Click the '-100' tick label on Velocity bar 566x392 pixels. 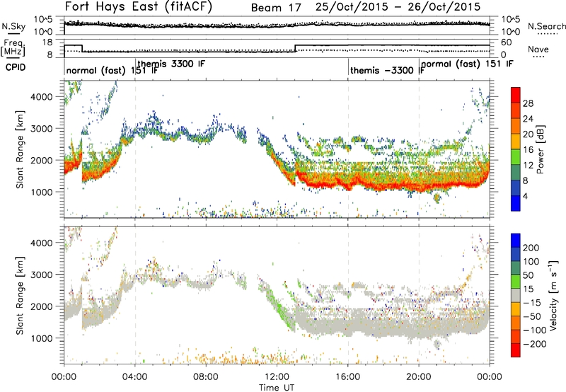(x=533, y=330)
